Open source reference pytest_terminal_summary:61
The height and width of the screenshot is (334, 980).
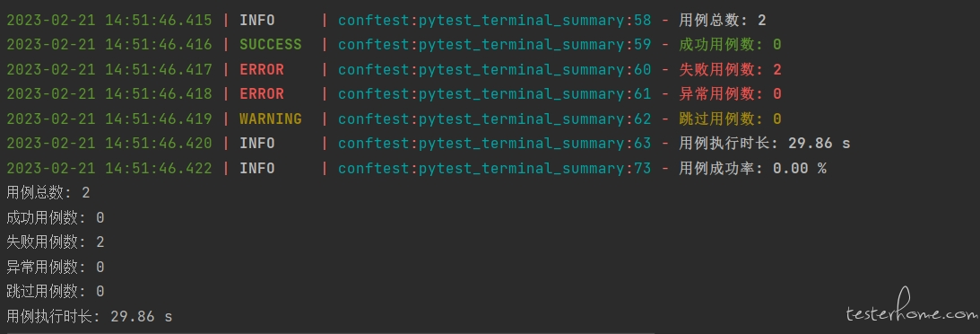tap(495, 93)
